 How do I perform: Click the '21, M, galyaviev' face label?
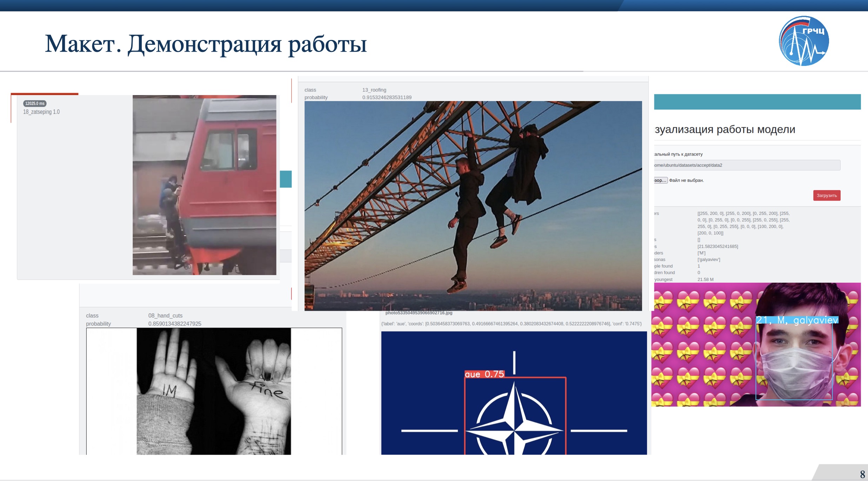[x=797, y=320]
